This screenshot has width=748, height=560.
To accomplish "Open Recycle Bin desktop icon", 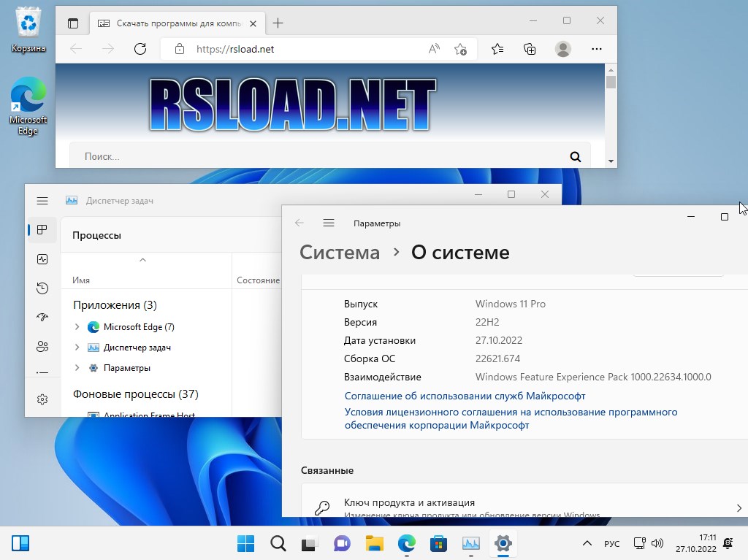I will pyautogui.click(x=28, y=30).
